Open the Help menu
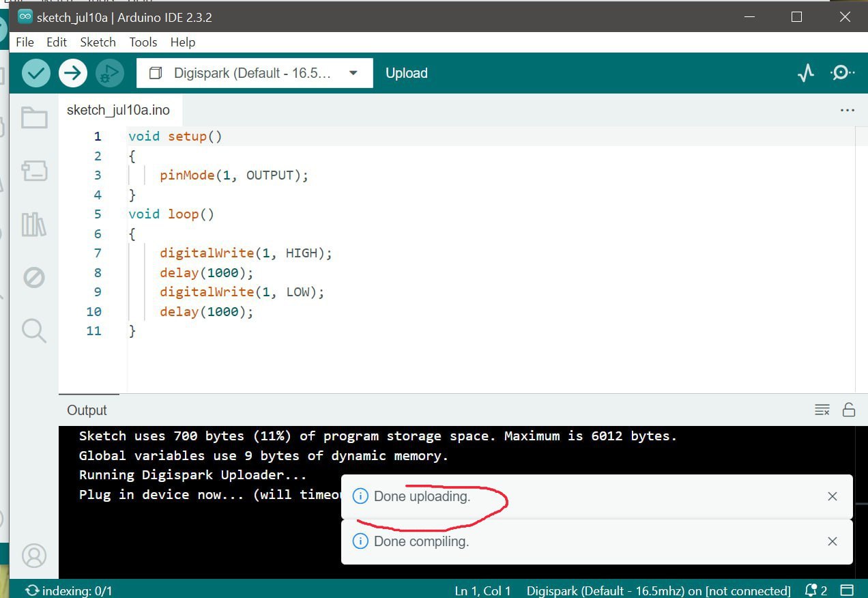868x598 pixels. tap(183, 42)
